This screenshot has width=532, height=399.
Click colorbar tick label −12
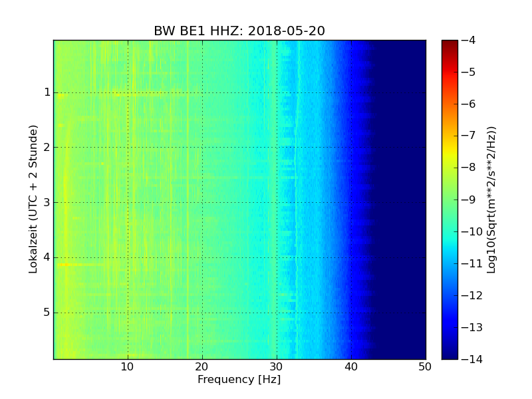pos(472,295)
